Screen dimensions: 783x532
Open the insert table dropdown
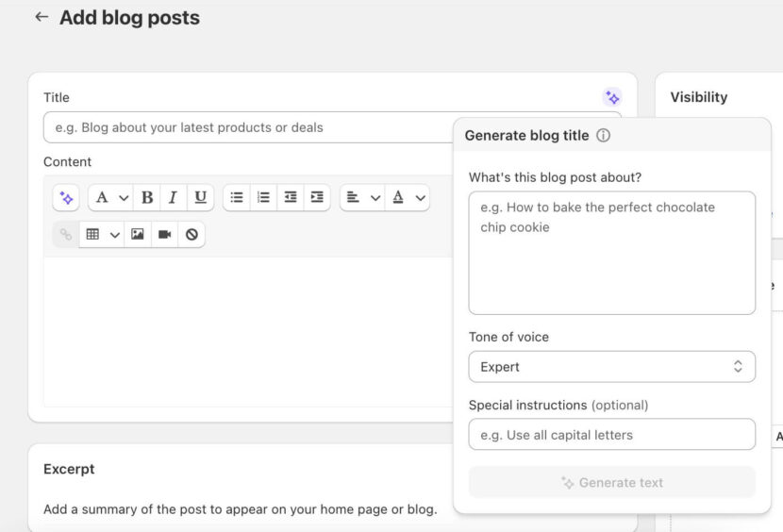tap(102, 235)
